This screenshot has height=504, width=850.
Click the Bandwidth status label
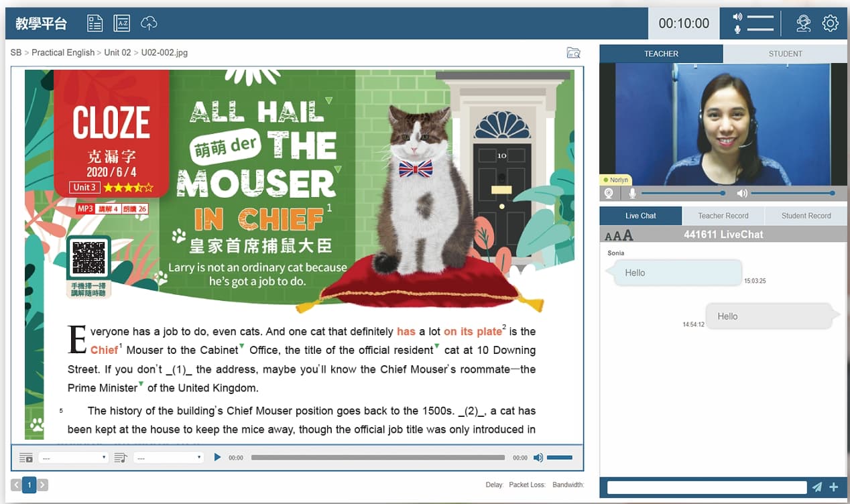click(568, 485)
